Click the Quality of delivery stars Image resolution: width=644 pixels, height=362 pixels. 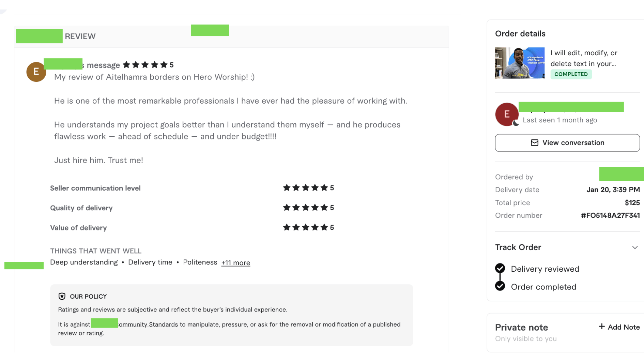click(x=305, y=208)
